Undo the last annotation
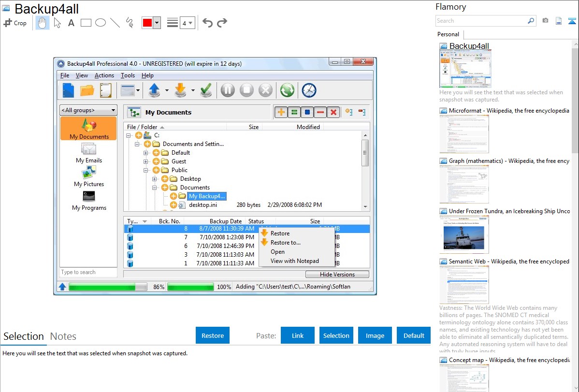Screen dimensions: 579x392 (x=207, y=23)
